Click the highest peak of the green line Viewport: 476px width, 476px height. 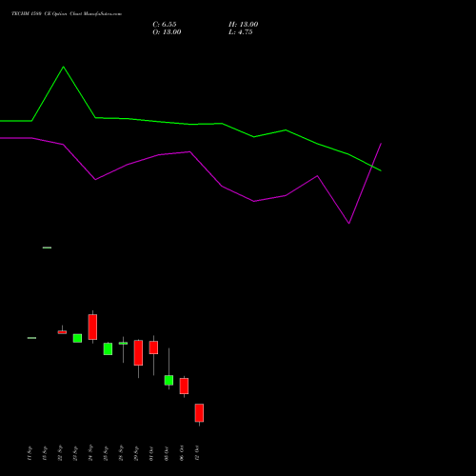click(63, 67)
